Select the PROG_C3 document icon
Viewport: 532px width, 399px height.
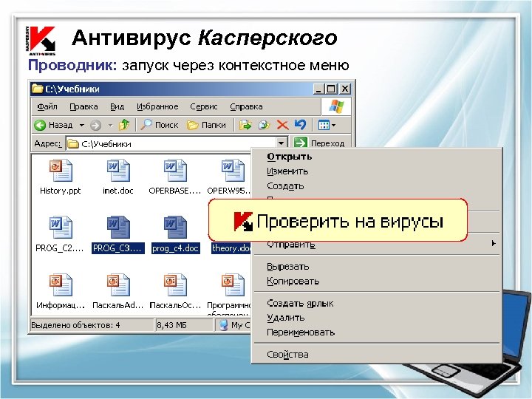coord(118,228)
